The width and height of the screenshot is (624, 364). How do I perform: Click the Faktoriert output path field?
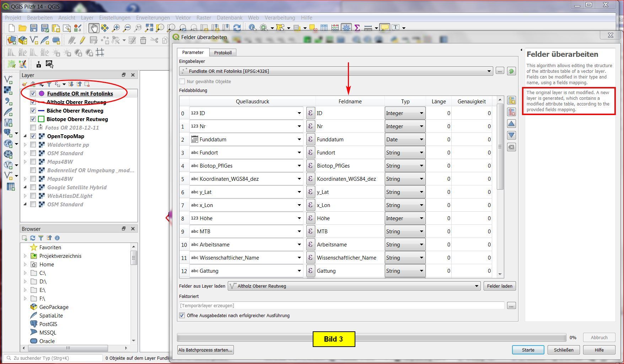(x=341, y=305)
